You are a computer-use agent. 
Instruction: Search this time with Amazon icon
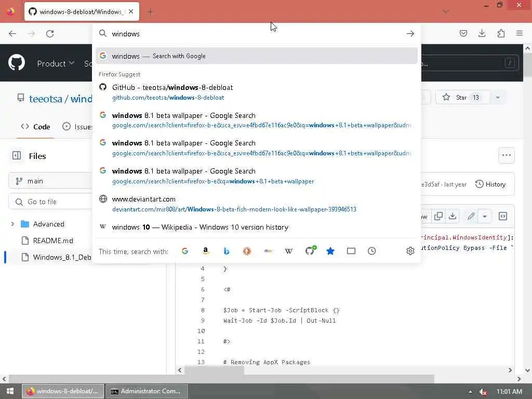coord(206,251)
